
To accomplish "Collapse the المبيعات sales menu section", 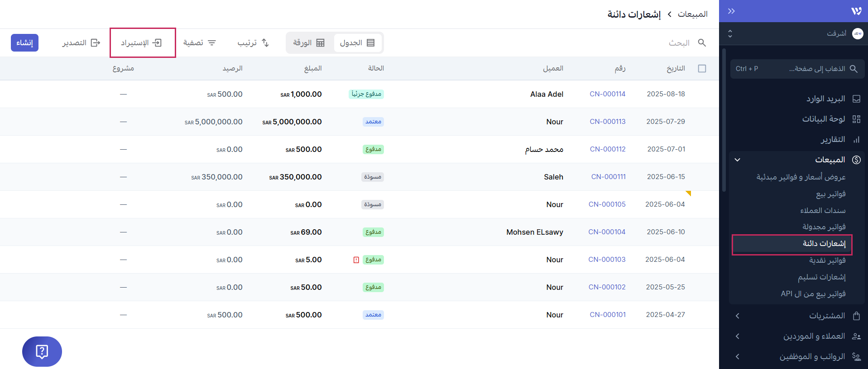I will [x=737, y=160].
